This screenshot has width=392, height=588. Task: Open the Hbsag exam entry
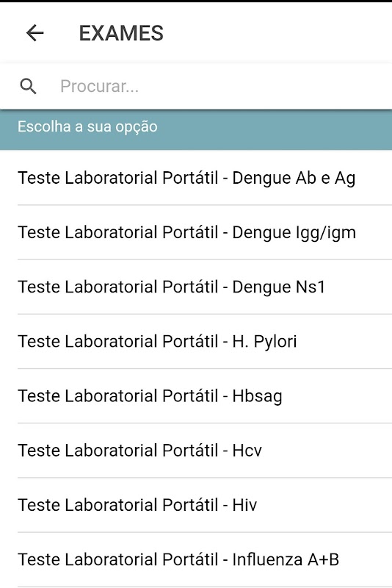click(x=196, y=396)
